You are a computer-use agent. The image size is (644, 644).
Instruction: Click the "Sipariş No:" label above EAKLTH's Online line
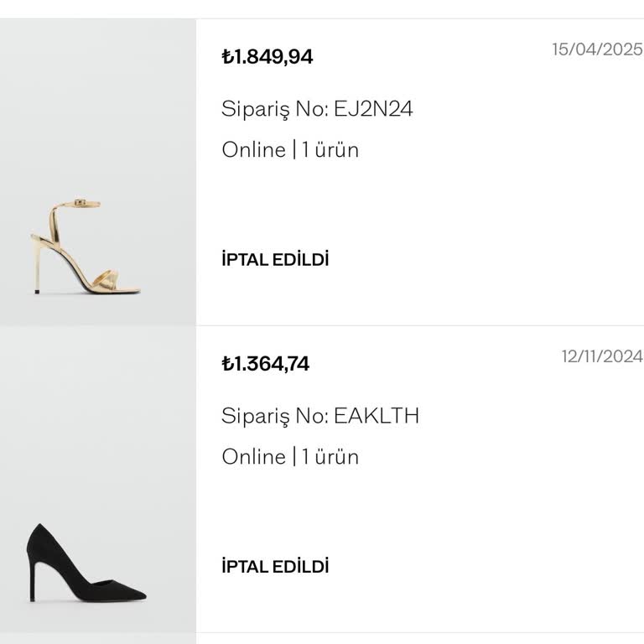point(274,416)
